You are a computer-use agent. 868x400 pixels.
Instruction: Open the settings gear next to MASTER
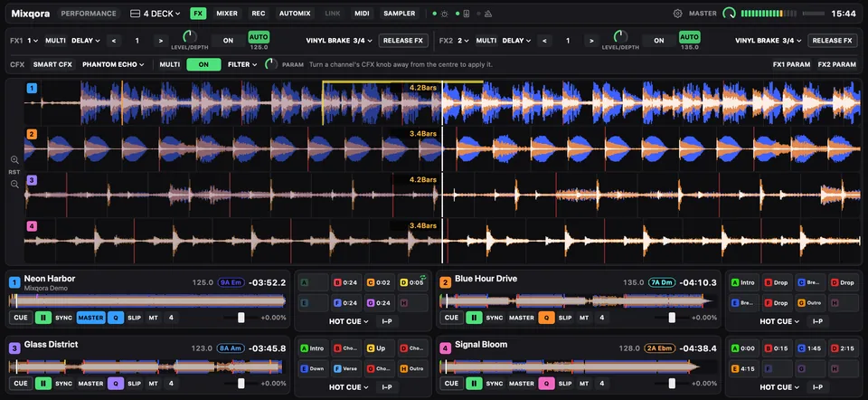pos(677,14)
